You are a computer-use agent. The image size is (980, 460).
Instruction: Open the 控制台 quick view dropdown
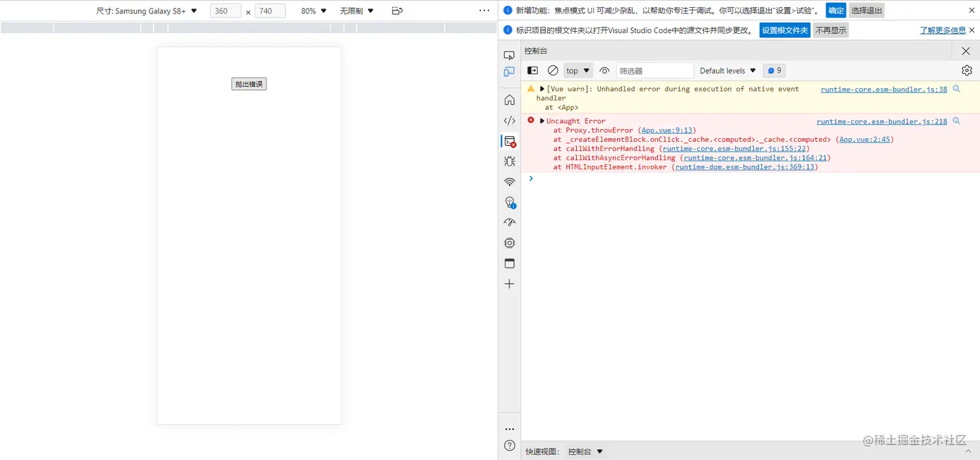tap(586, 452)
